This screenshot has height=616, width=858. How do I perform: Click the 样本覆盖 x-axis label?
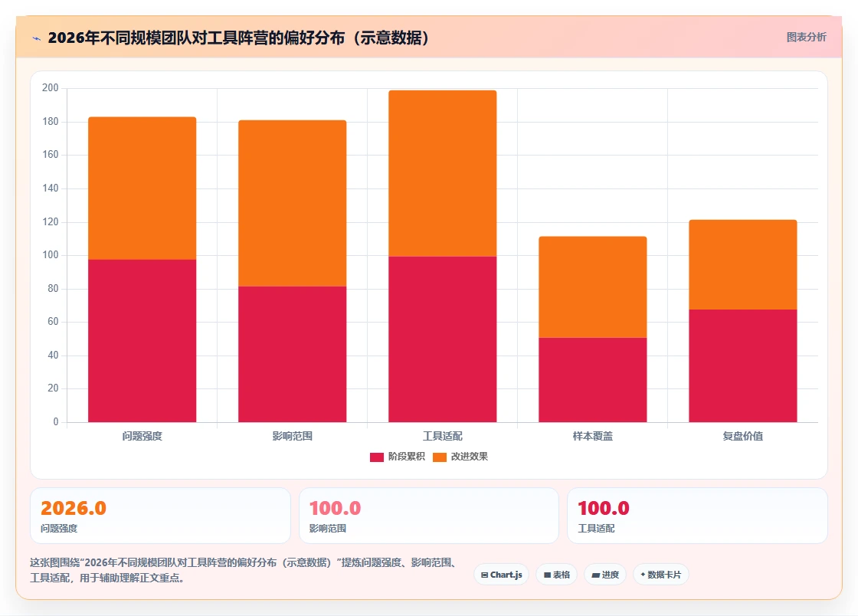(593, 436)
